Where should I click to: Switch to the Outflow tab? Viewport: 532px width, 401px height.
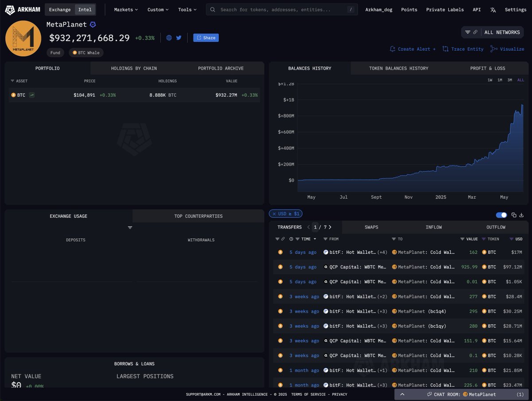(x=496, y=227)
